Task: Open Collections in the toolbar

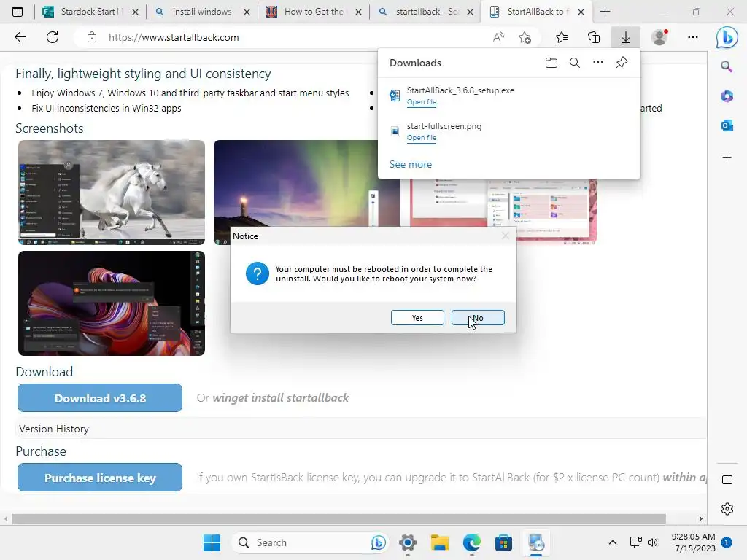Action: [x=594, y=37]
